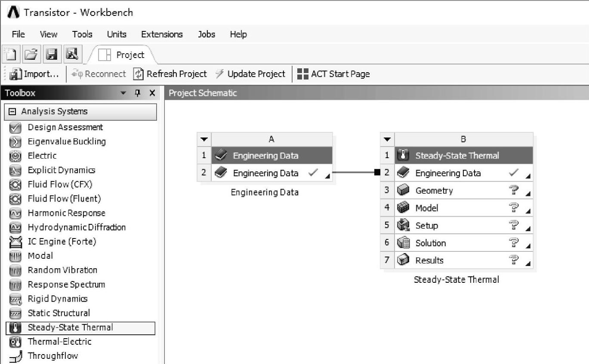The width and height of the screenshot is (589, 364).
Task: Click the Setup cell icon in system B
Action: [x=403, y=225]
